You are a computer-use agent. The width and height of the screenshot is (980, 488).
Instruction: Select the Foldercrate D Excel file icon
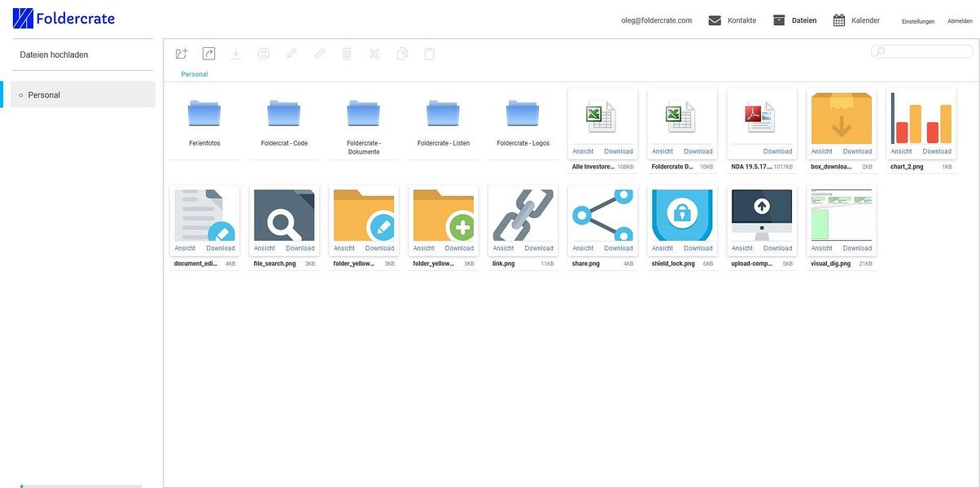[680, 117]
